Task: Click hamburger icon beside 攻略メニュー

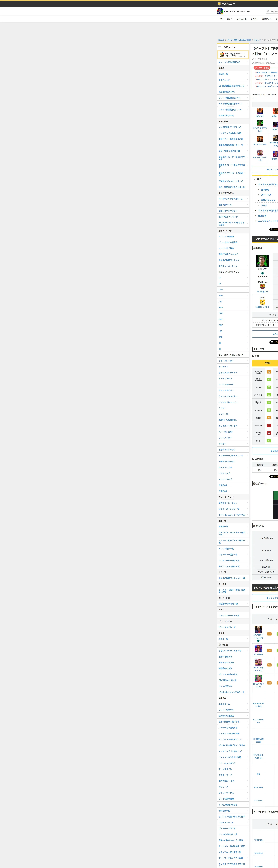Action: (x=220, y=47)
